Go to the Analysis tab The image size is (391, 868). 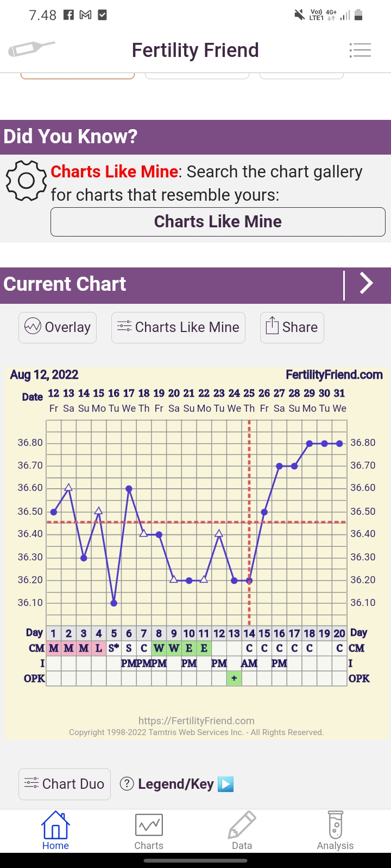pos(335,831)
